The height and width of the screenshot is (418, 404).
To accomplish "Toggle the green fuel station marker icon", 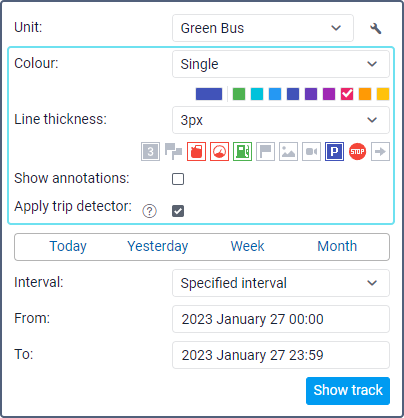I will 242,152.
